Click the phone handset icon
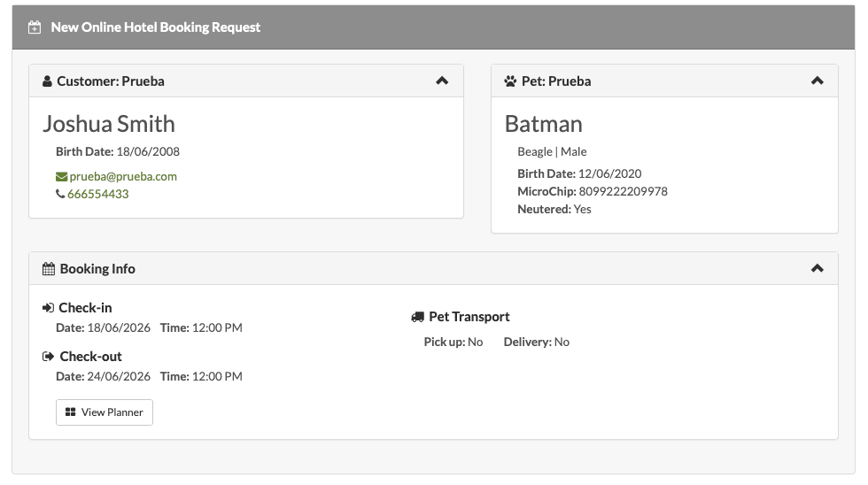This screenshot has height=485, width=868. (x=60, y=194)
